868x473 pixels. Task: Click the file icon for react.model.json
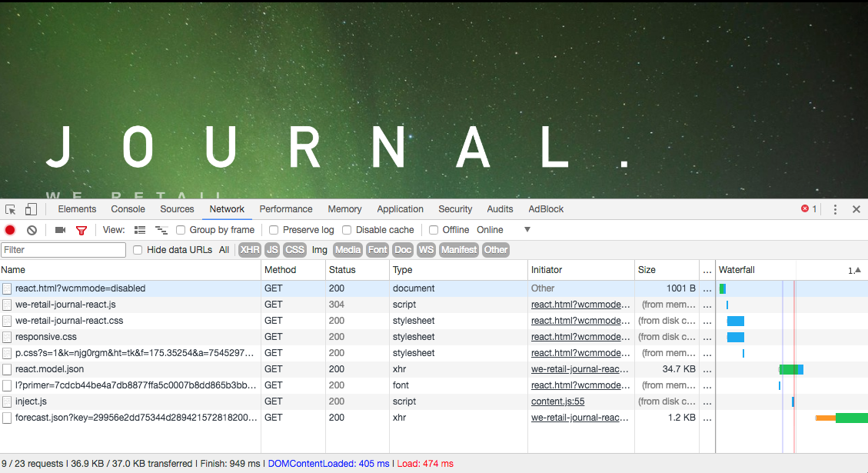[x=7, y=369]
